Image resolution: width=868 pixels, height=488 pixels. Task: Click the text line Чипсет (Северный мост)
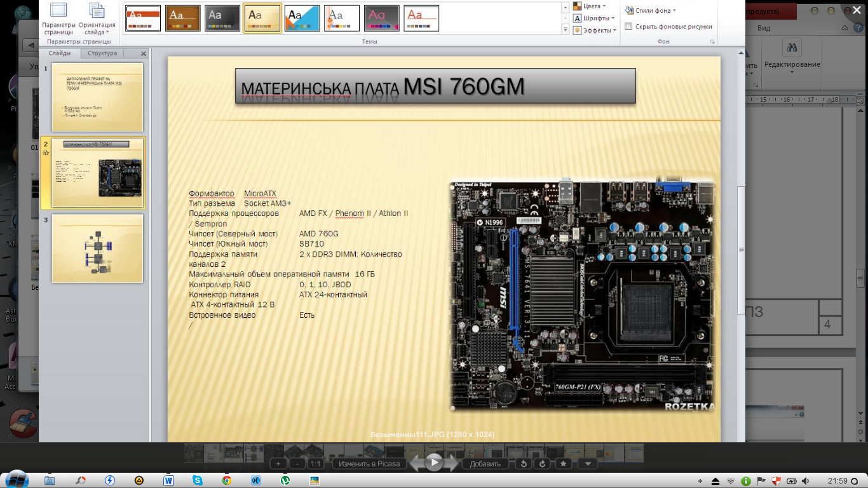click(x=233, y=234)
